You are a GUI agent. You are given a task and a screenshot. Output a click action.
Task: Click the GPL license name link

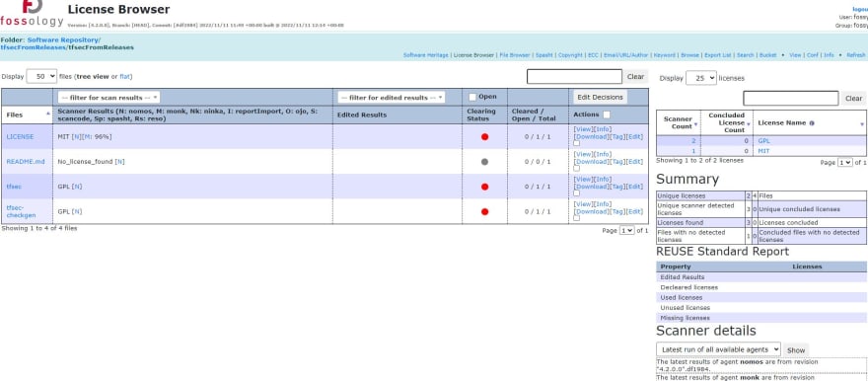coord(763,141)
